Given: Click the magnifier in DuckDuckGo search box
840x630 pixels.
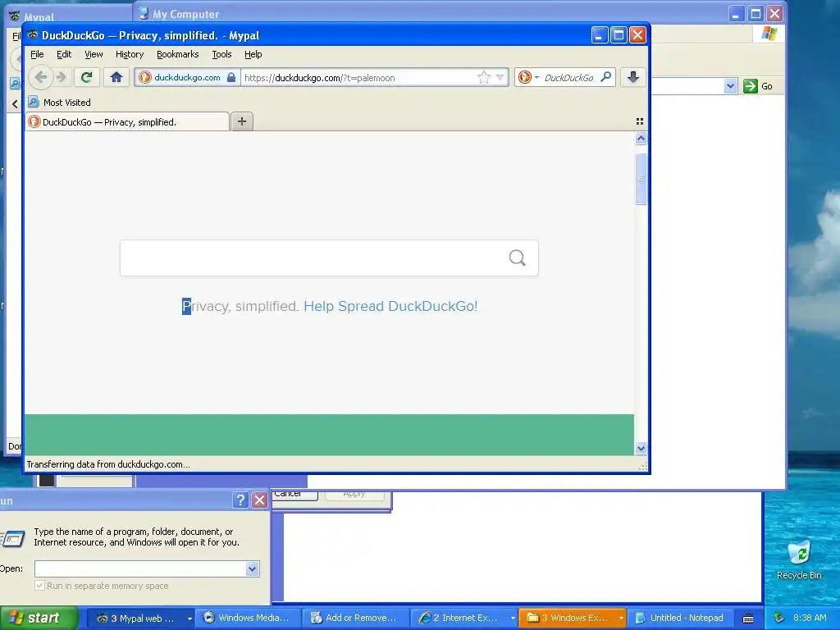Looking at the screenshot, I should (x=517, y=258).
